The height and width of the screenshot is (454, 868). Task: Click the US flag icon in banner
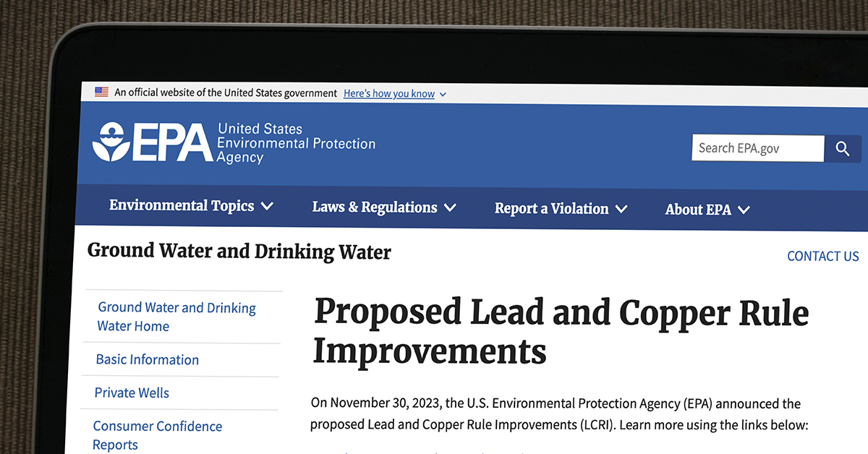point(101,92)
